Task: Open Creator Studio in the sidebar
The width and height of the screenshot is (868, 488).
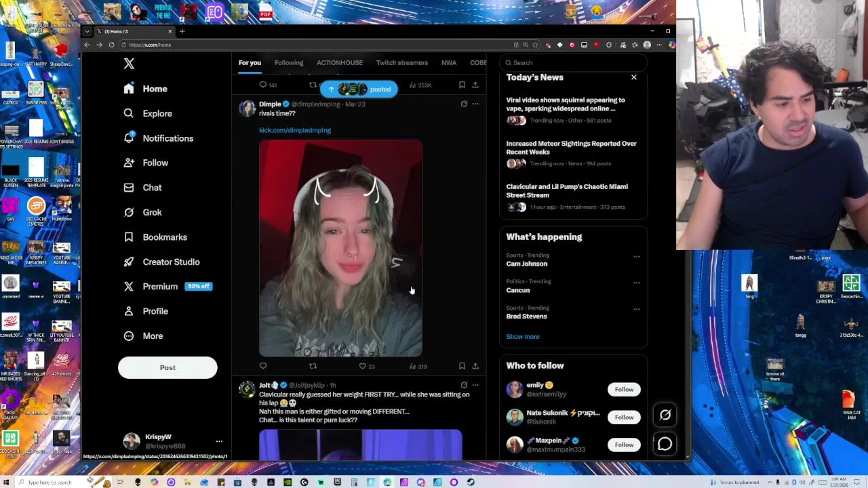Action: point(161,262)
